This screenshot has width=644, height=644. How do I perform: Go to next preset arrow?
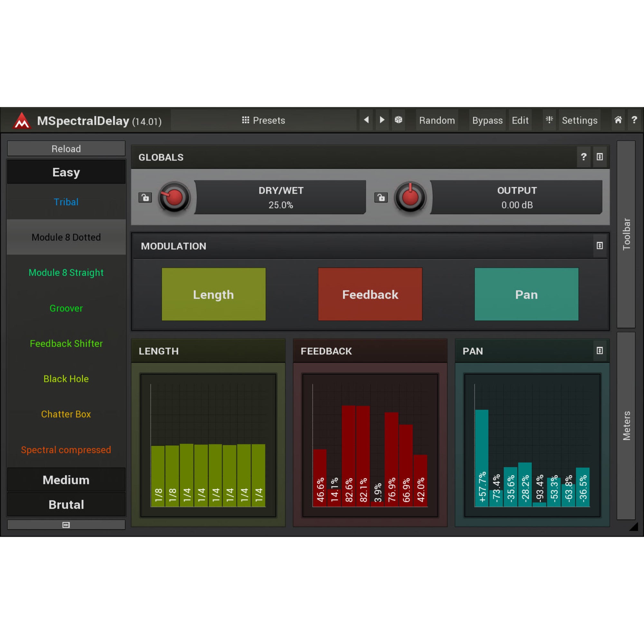(x=382, y=120)
